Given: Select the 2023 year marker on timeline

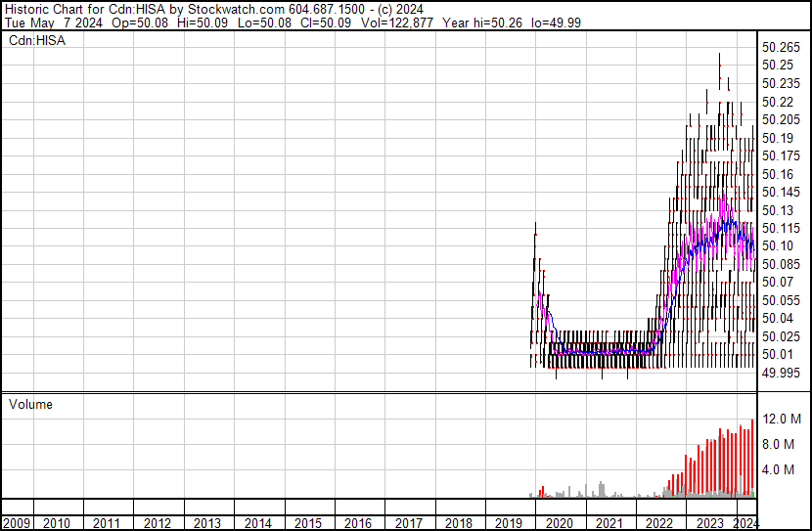Looking at the screenshot, I should (708, 523).
